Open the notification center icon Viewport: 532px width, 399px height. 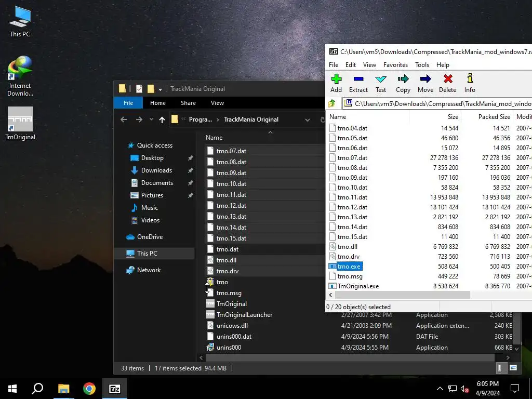pyautogui.click(x=515, y=389)
